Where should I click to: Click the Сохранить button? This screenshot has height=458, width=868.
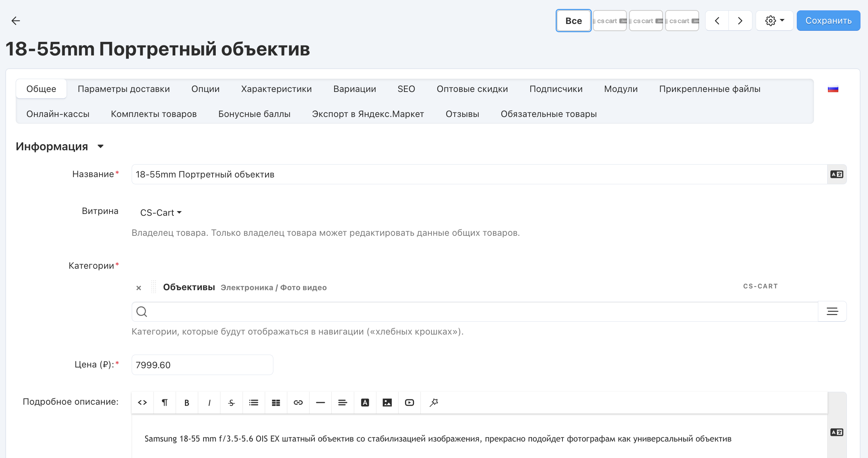828,21
